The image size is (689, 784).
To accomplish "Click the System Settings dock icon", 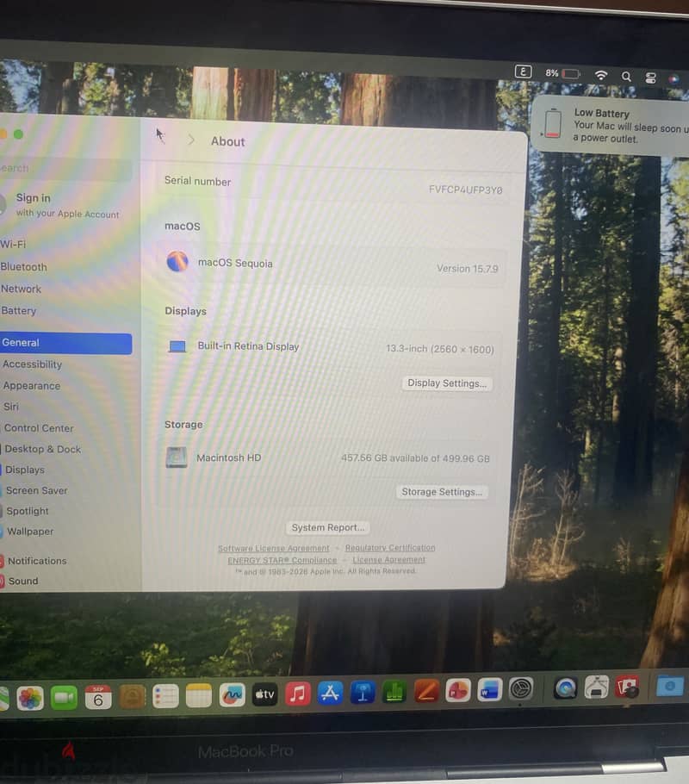I will click(520, 689).
